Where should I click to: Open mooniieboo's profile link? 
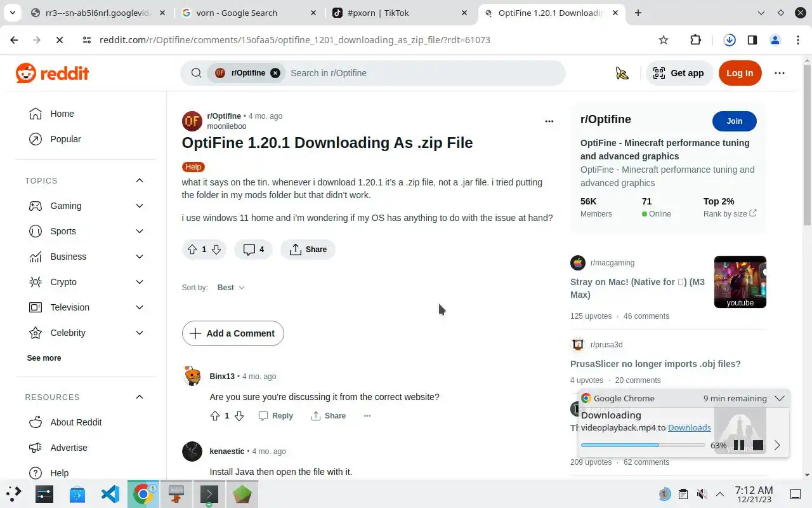[226, 126]
